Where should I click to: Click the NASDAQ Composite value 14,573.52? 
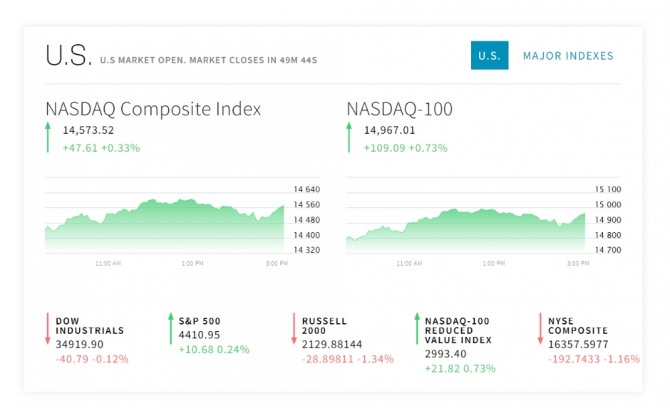tap(88, 130)
